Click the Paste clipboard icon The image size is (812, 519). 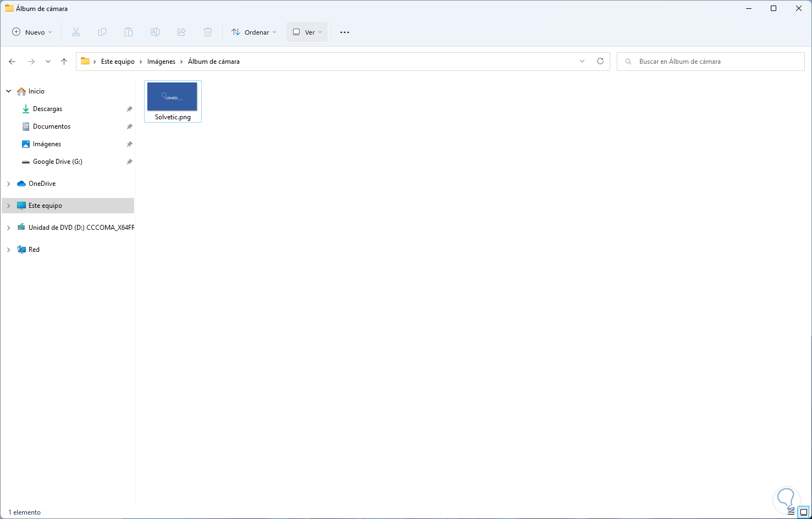tap(129, 32)
